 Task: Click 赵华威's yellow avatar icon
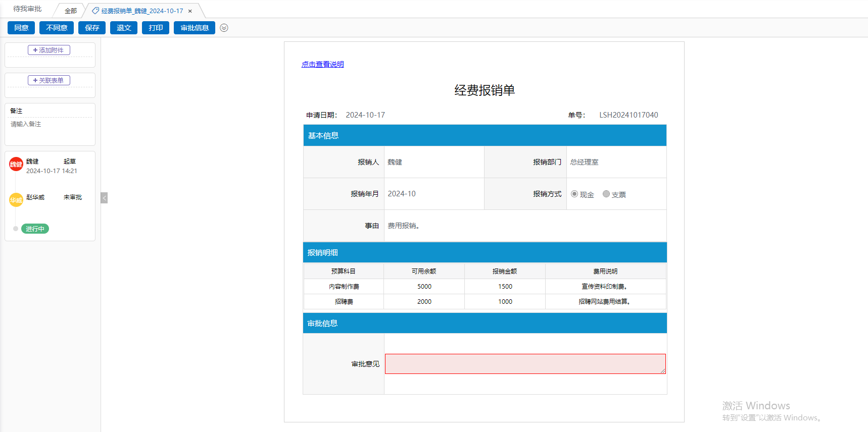pyautogui.click(x=16, y=200)
